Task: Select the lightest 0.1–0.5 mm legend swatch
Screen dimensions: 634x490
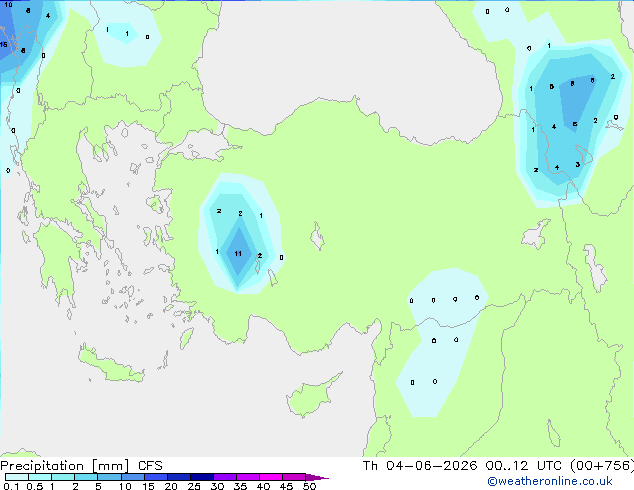Action: (17, 477)
